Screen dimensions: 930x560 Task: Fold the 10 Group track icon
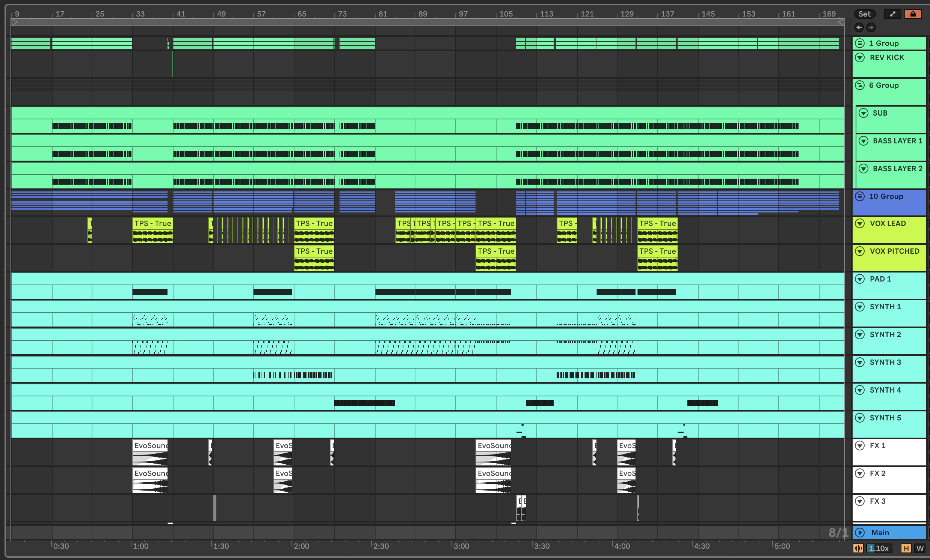click(x=860, y=196)
